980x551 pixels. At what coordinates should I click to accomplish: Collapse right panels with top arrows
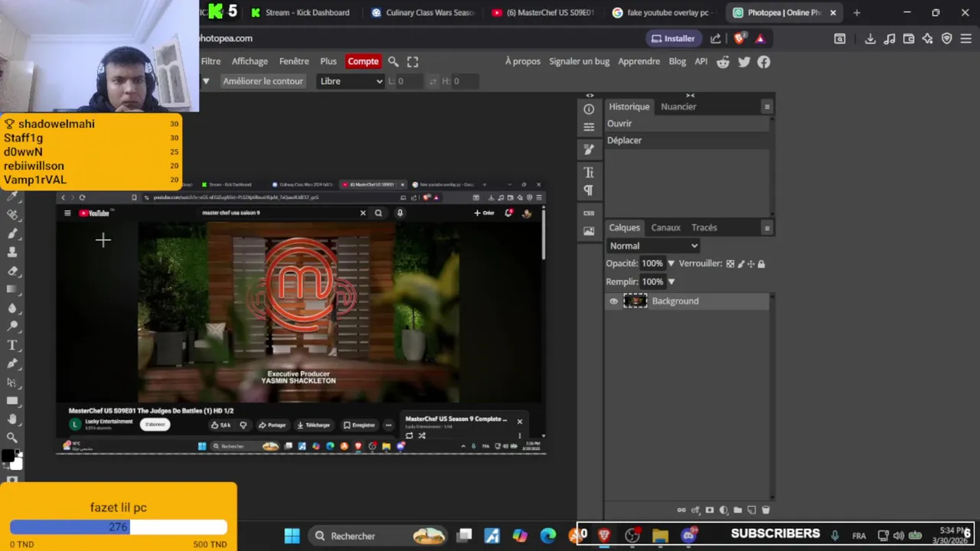point(690,95)
